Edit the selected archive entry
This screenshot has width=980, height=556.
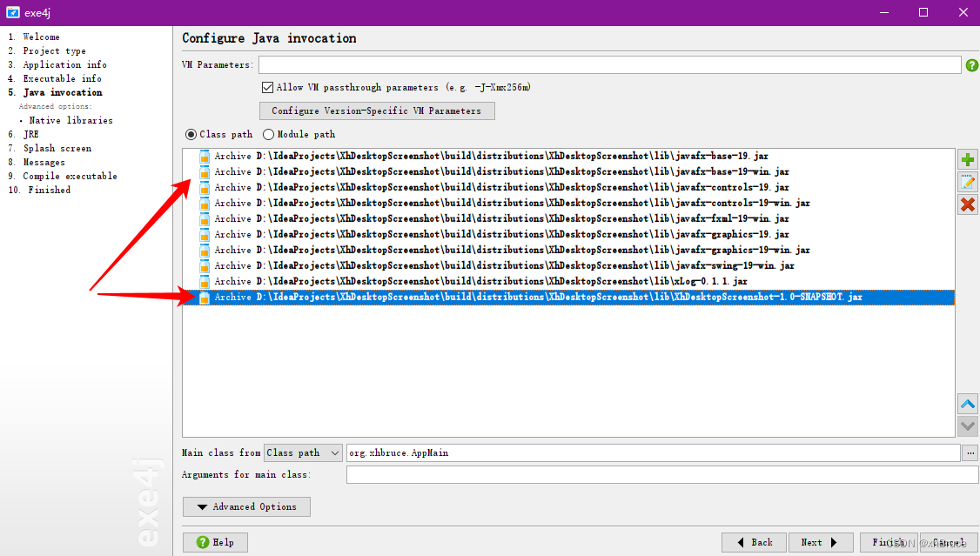click(967, 182)
